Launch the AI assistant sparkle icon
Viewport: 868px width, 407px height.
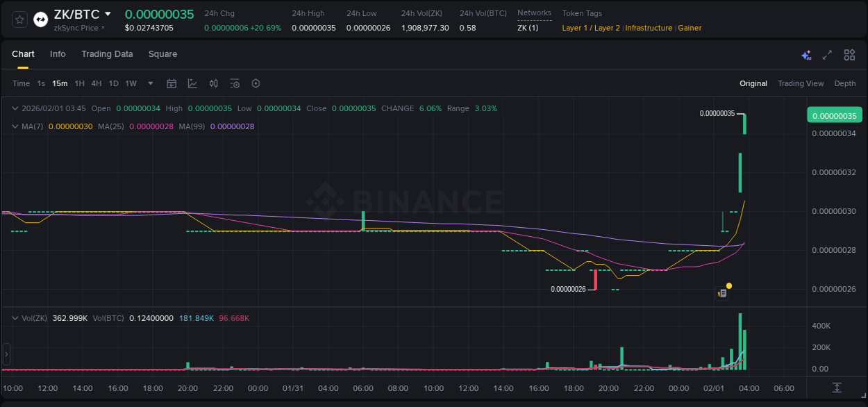click(x=806, y=54)
